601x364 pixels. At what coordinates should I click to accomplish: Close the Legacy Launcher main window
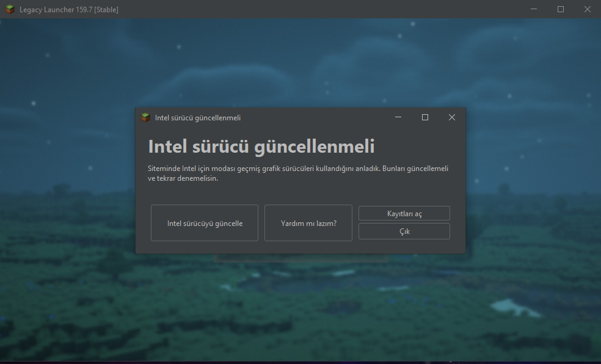click(587, 9)
